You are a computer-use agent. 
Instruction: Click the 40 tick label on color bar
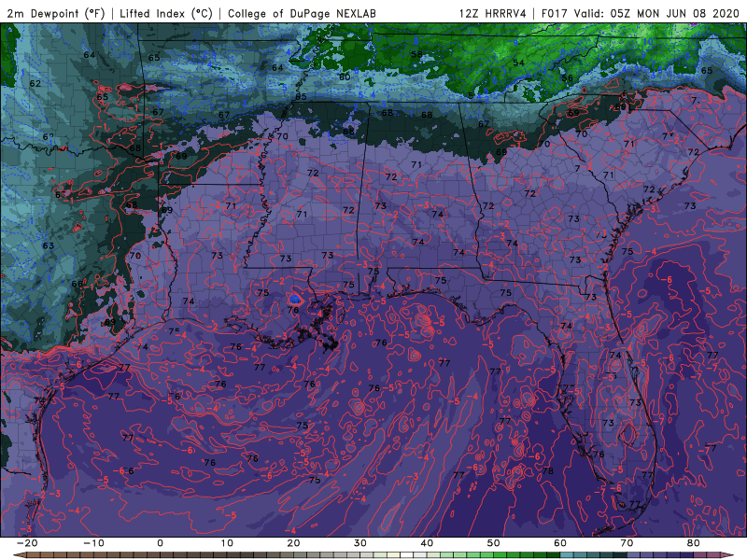coord(427,543)
